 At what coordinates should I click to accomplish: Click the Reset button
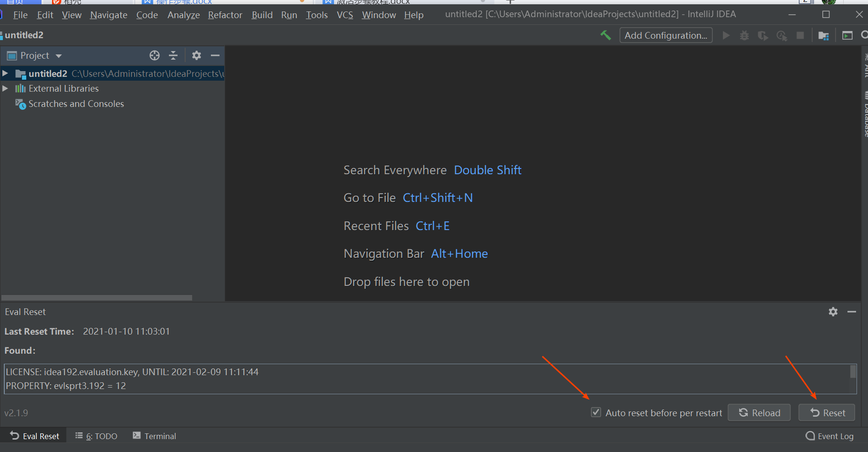(x=826, y=412)
